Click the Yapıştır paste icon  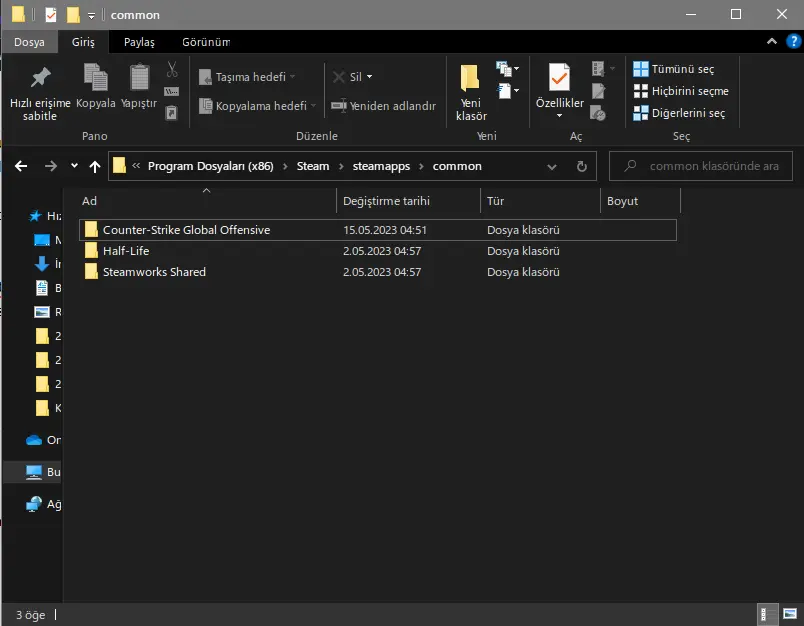139,77
